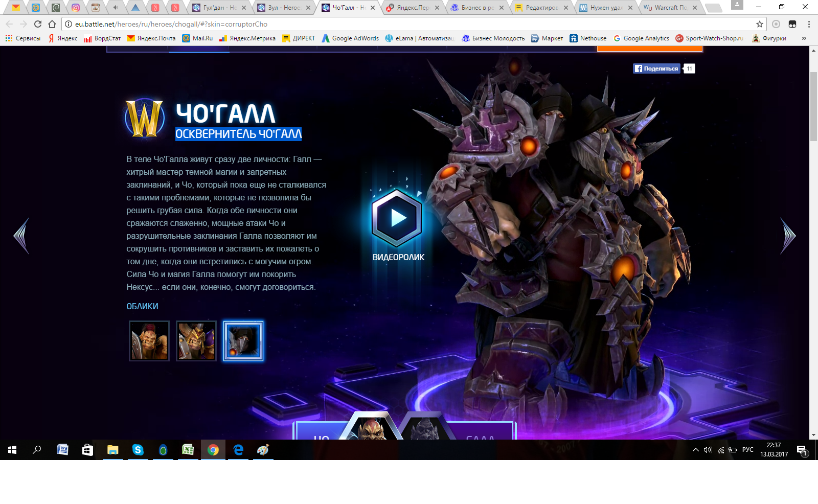Open Microsoft Edge from the taskbar
This screenshot has width=818, height=504.
(238, 450)
